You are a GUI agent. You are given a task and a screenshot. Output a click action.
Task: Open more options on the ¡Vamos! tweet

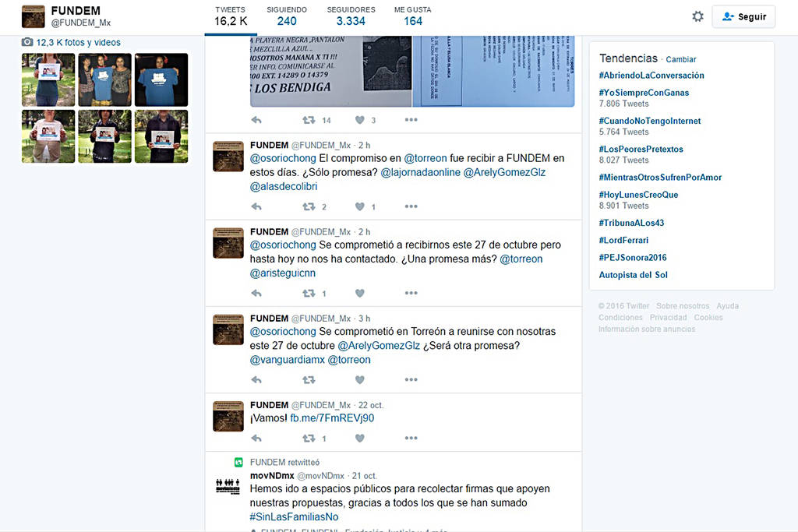point(411,439)
